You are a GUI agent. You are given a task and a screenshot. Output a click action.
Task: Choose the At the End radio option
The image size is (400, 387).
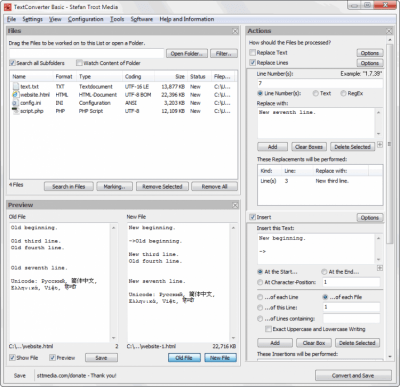(324, 272)
